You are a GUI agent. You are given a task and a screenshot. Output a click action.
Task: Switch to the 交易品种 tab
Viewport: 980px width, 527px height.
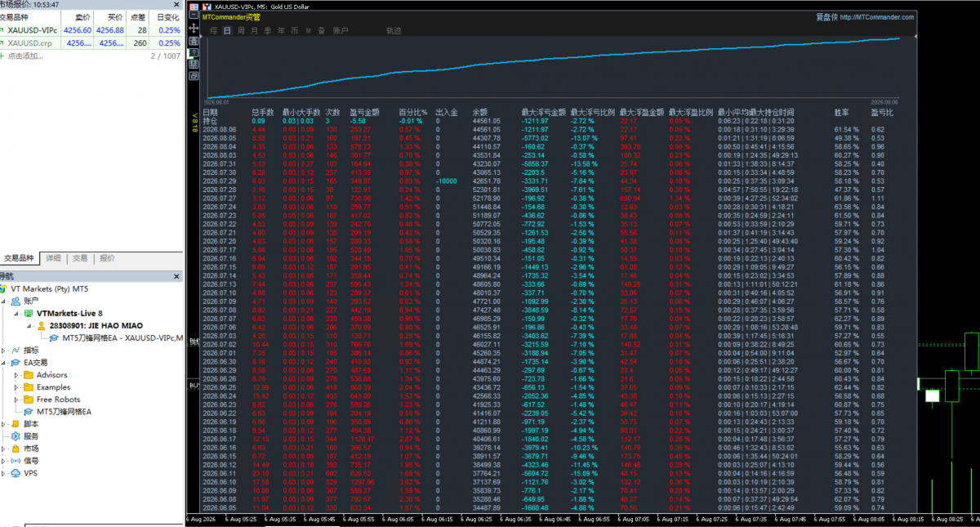coord(20,258)
